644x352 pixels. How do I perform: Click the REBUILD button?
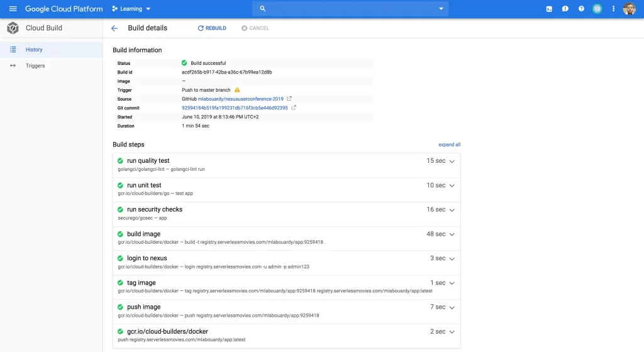pyautogui.click(x=212, y=28)
